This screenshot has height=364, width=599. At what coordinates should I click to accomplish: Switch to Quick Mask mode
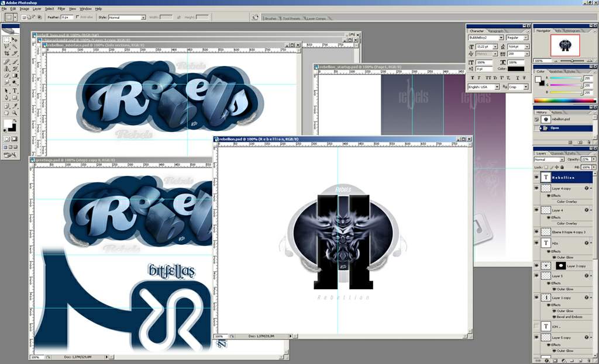coord(14,139)
